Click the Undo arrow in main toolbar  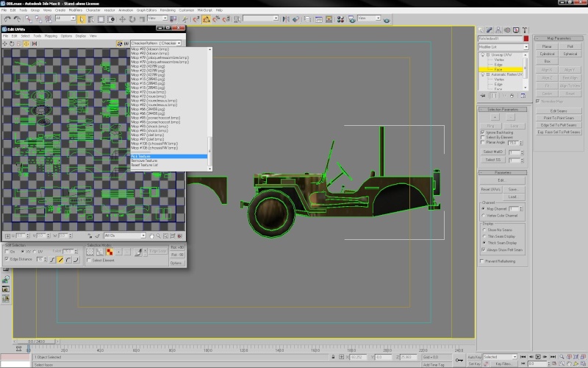click(x=7, y=19)
